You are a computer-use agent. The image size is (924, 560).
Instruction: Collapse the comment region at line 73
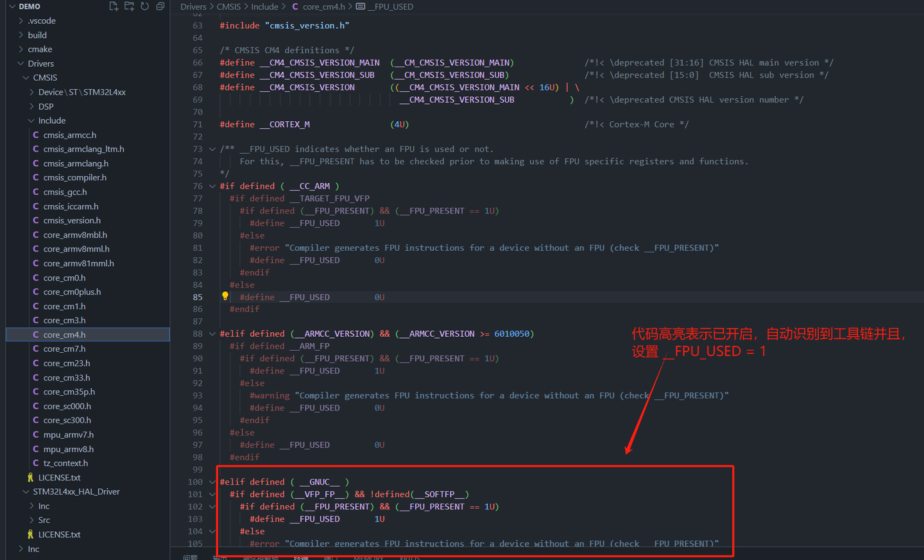coord(212,149)
